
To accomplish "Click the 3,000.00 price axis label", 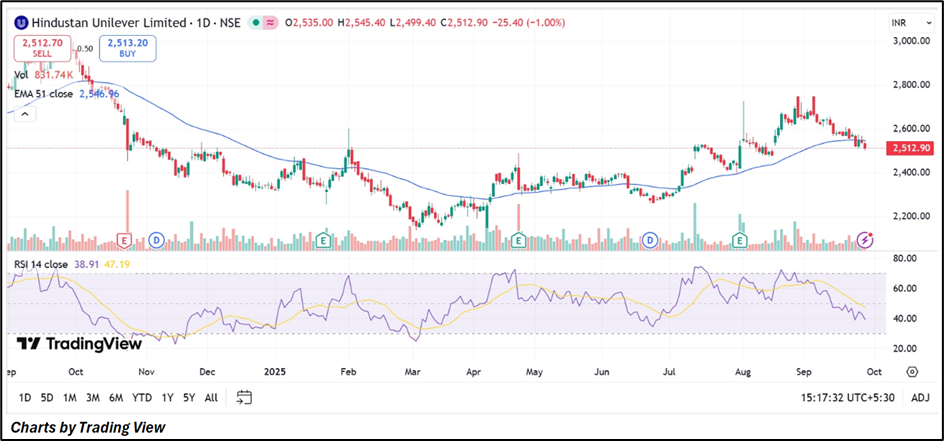I will (909, 40).
